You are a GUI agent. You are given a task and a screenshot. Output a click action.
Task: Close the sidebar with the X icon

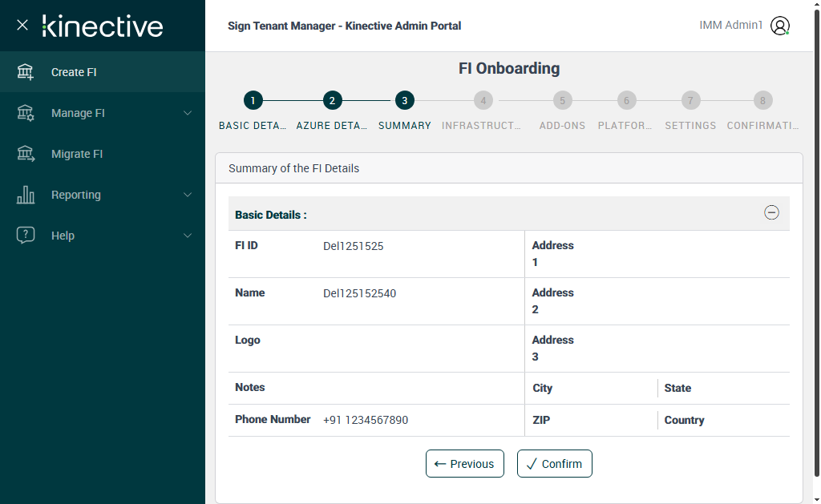[22, 25]
